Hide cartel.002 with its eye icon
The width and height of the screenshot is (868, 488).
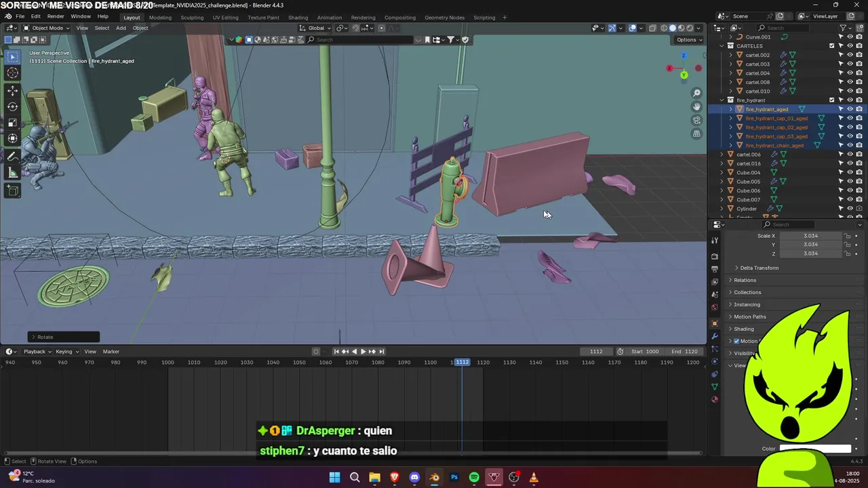click(x=850, y=55)
